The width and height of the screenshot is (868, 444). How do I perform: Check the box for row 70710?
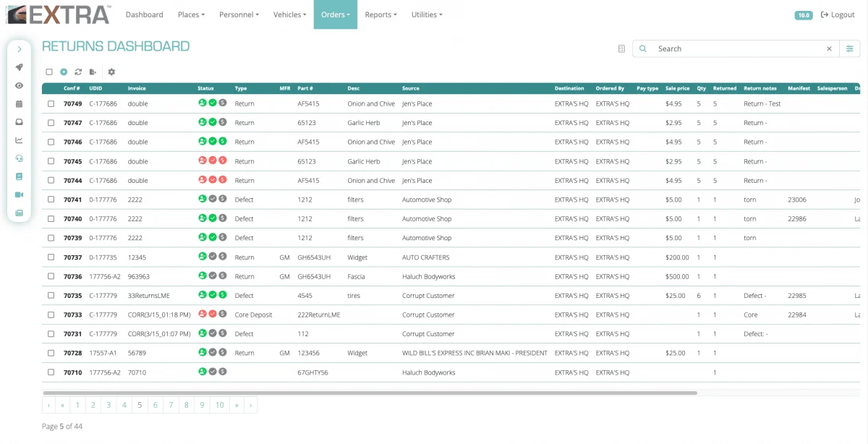pos(51,372)
